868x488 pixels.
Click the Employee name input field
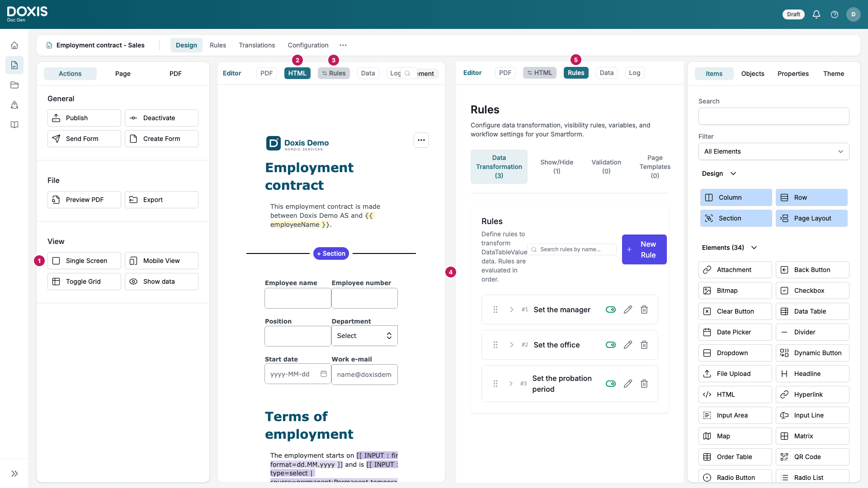click(x=298, y=298)
